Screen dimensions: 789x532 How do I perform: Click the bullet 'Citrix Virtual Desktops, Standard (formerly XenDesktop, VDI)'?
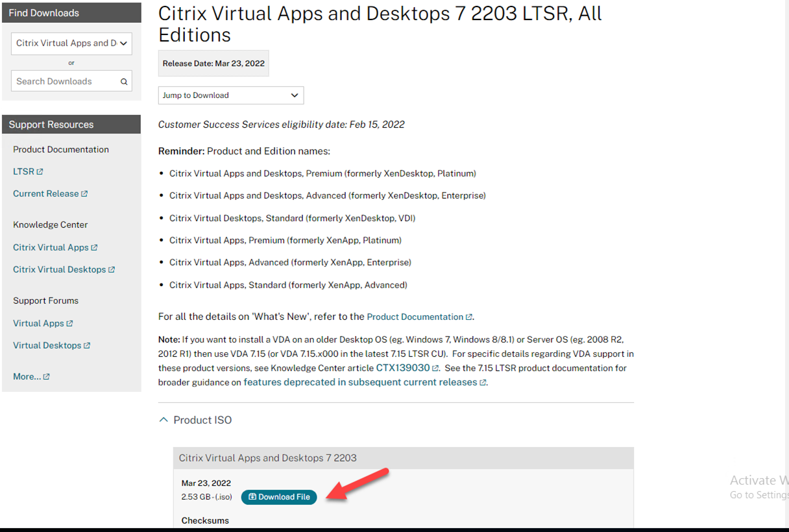point(293,219)
